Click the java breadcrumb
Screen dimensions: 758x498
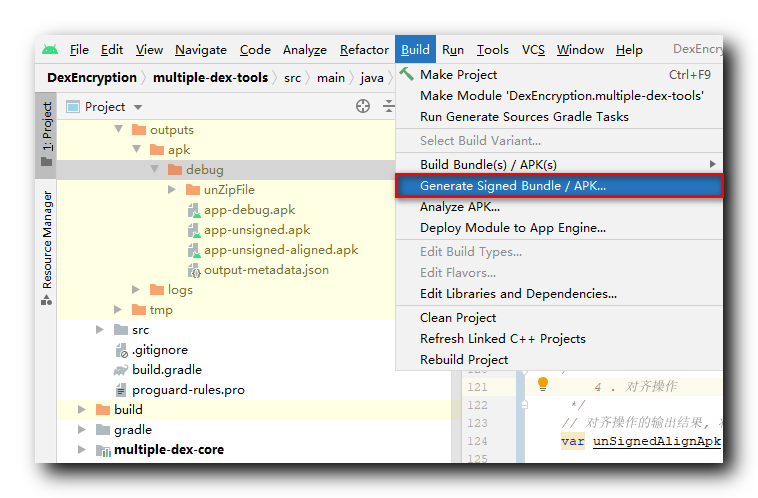click(371, 78)
